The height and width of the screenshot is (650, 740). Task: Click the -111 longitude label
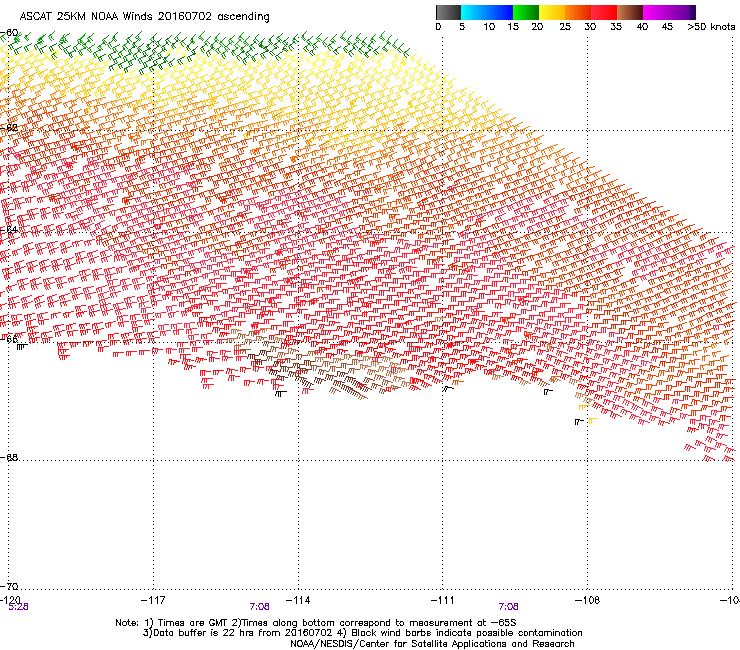(443, 600)
